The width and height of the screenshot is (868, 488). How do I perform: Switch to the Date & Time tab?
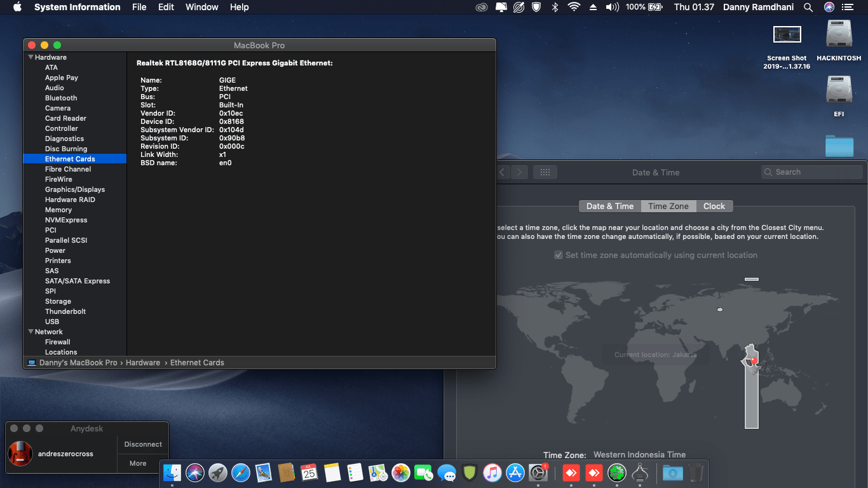pyautogui.click(x=610, y=206)
